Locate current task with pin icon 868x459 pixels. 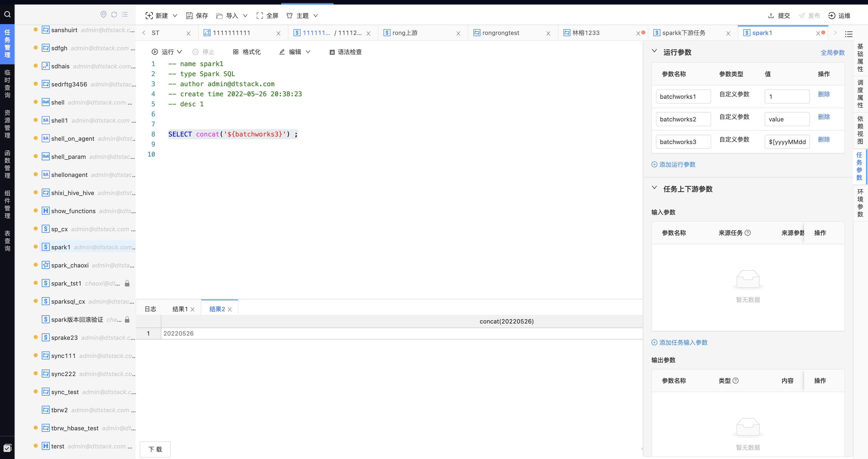[x=104, y=14]
